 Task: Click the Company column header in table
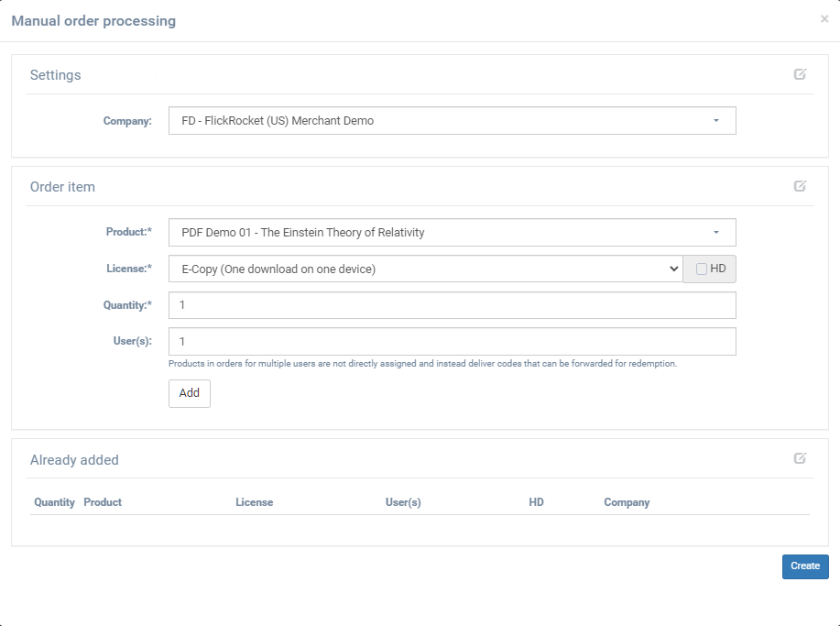click(627, 502)
